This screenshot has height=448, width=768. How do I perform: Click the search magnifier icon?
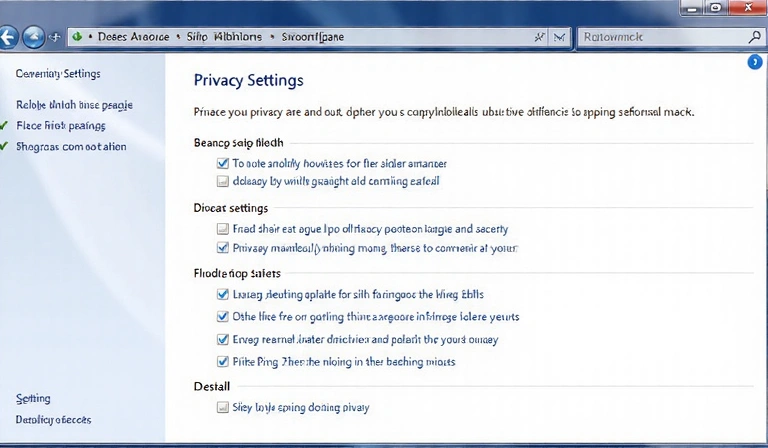[x=754, y=36]
